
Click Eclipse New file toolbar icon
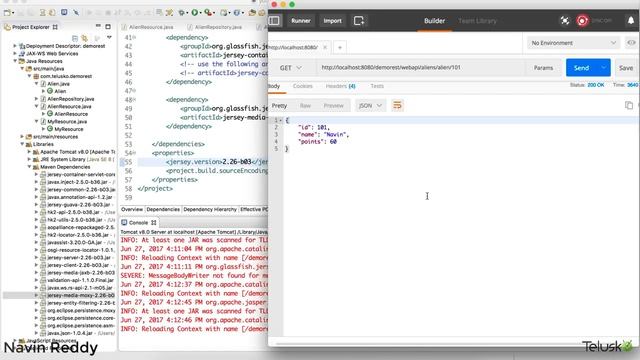[x=7, y=13]
